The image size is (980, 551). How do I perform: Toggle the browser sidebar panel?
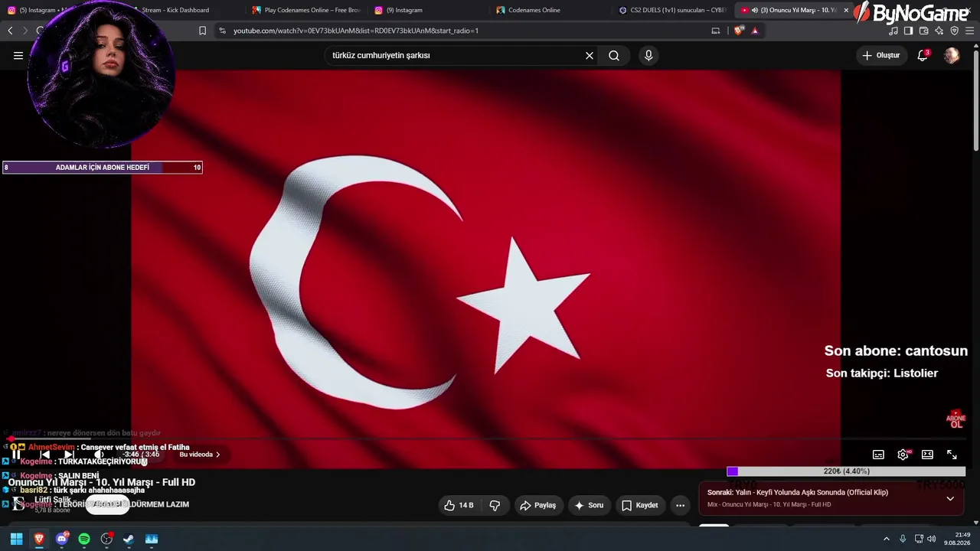(x=908, y=31)
